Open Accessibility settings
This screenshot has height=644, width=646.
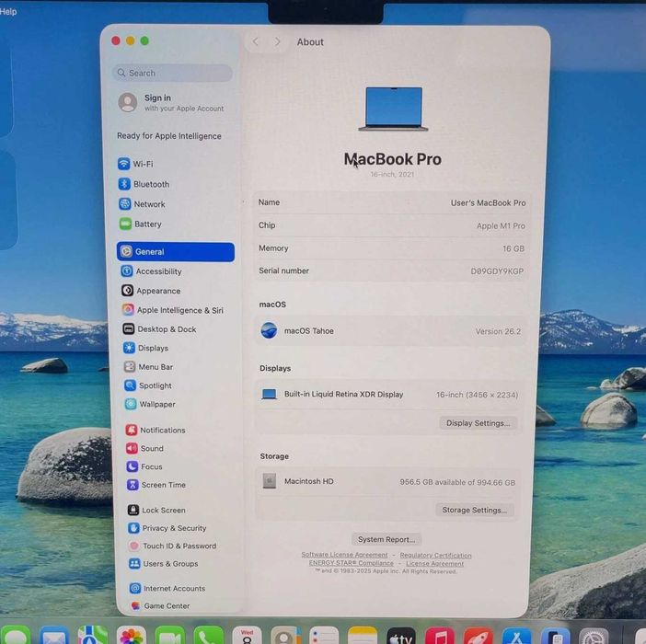(x=151, y=271)
